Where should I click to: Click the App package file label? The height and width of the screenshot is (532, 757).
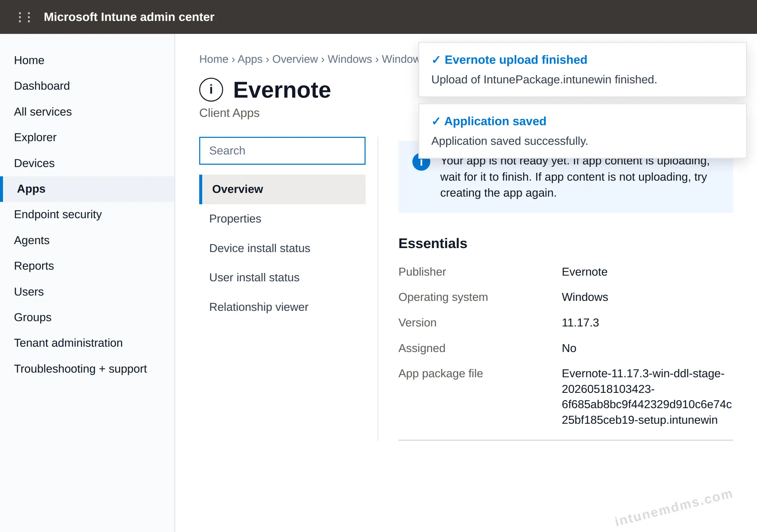pos(441,374)
